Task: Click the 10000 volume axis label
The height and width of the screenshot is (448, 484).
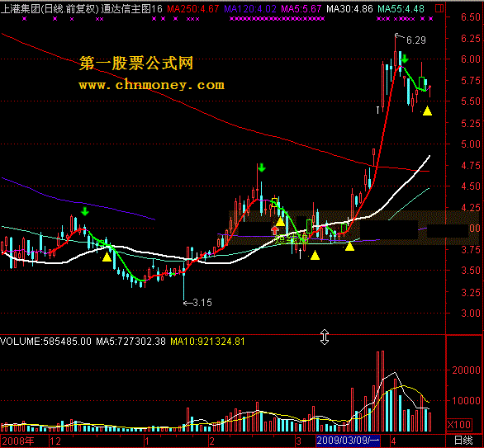Action: 466,401
